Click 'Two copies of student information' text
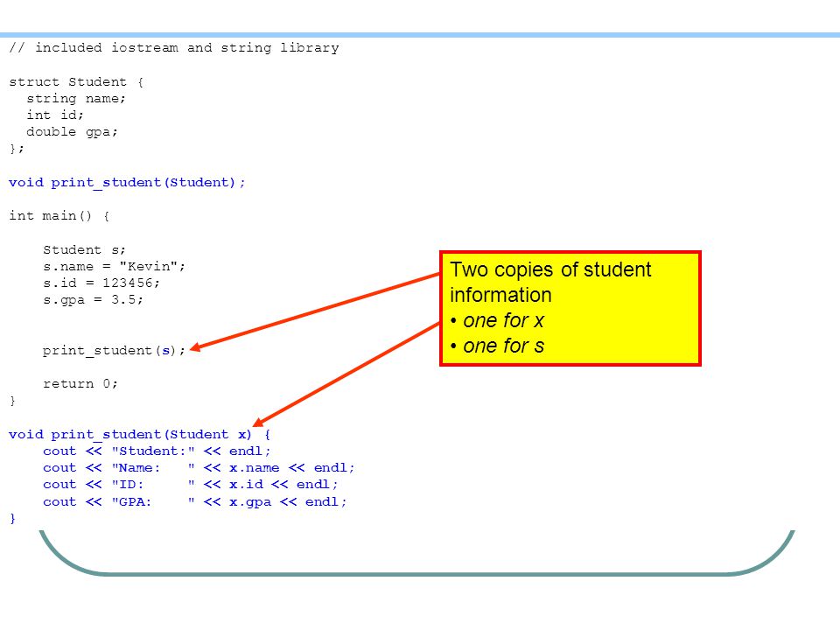Screen dimensions: 840x630 [550, 283]
